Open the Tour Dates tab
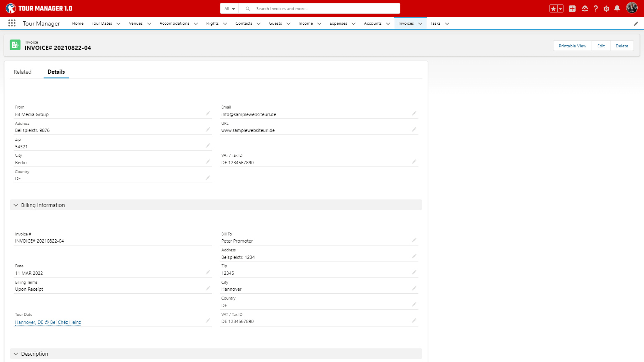 coord(102,23)
